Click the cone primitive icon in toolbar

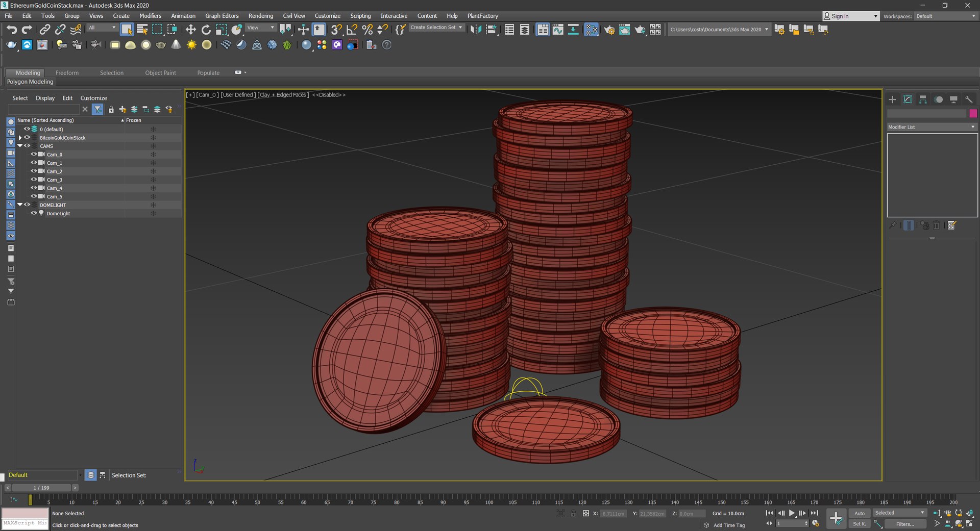[176, 45]
